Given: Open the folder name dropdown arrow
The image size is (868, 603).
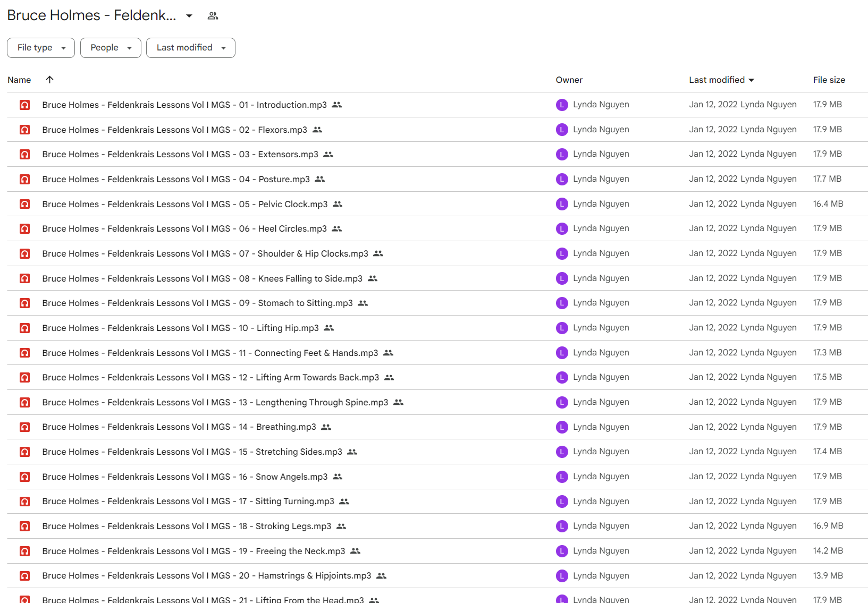Looking at the screenshot, I should [189, 16].
